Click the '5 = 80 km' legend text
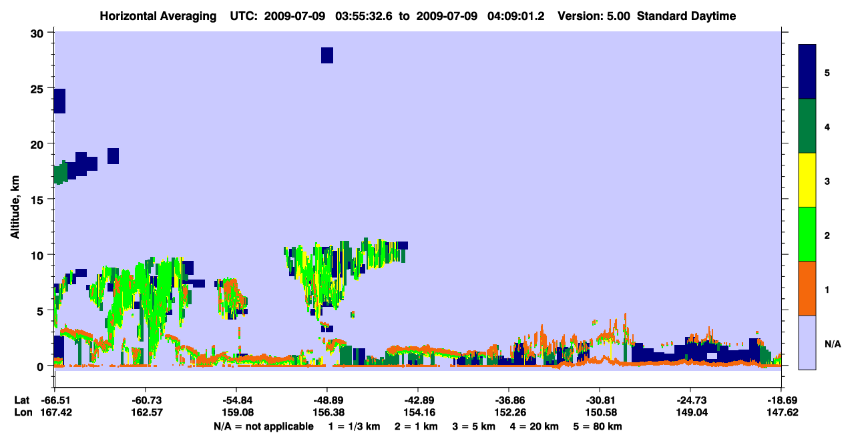Image resolution: width=868 pixels, height=445 pixels. click(x=599, y=426)
